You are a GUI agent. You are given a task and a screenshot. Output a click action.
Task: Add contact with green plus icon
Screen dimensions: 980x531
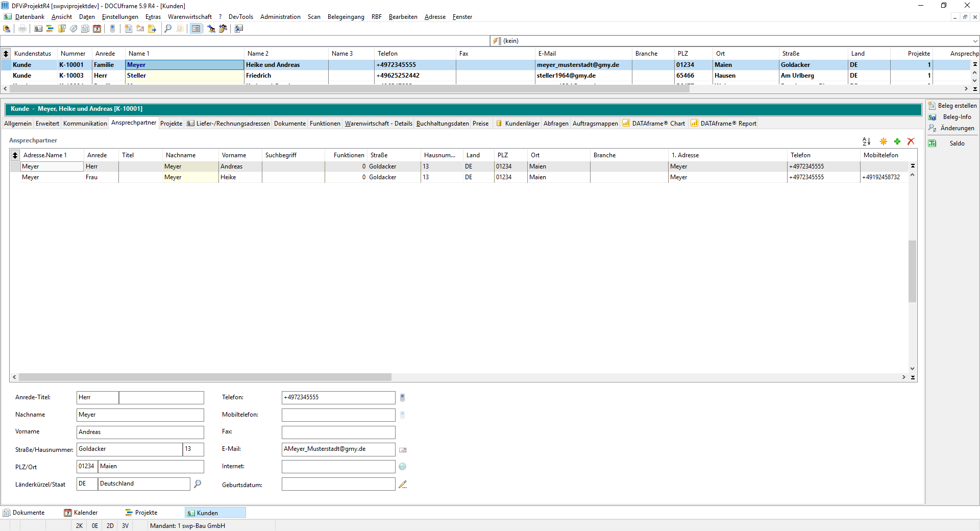click(x=897, y=141)
